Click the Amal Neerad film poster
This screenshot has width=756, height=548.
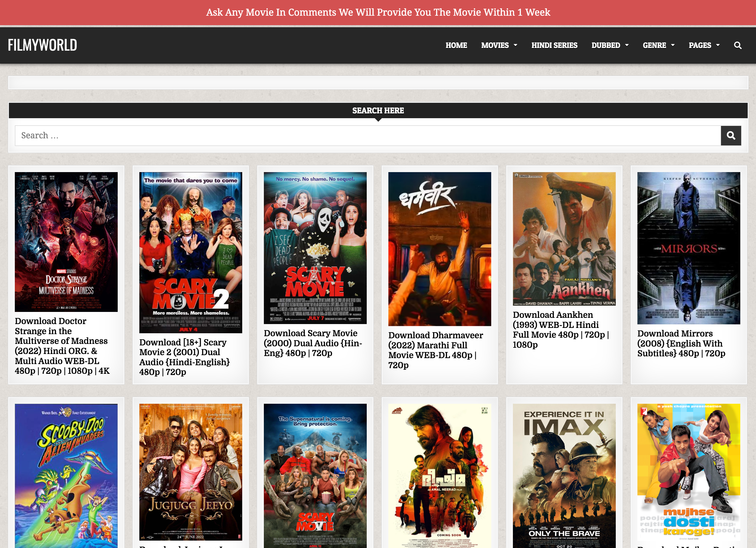click(440, 476)
